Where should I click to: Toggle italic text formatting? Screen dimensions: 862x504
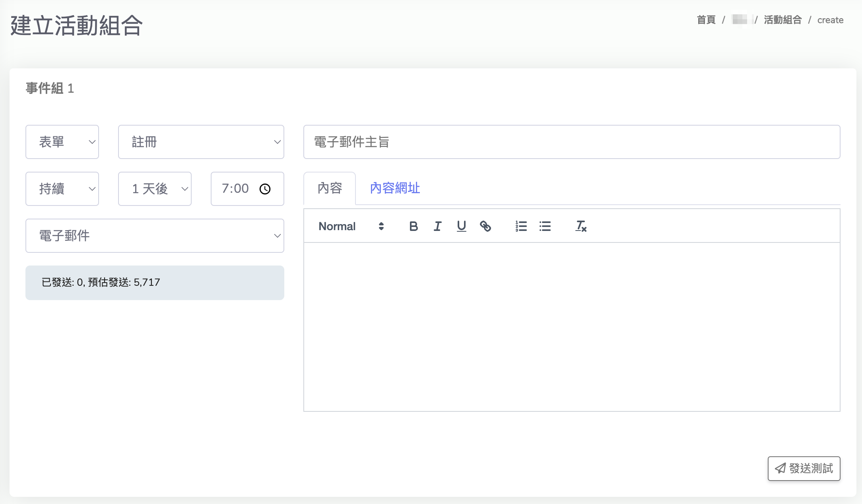coord(437,226)
